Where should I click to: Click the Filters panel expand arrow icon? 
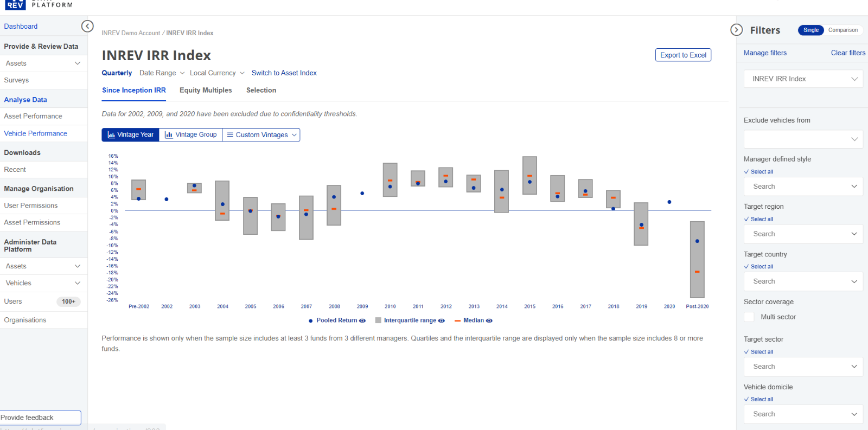(x=736, y=30)
